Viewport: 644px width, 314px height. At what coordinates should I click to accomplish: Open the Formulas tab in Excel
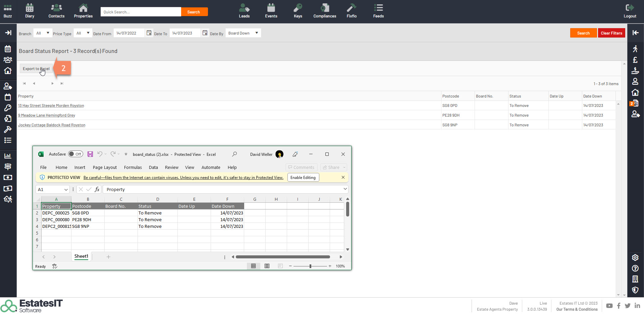click(x=133, y=168)
